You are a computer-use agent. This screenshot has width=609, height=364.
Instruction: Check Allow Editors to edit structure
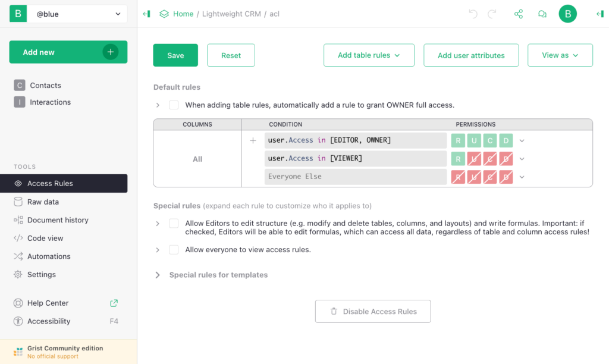[174, 224]
